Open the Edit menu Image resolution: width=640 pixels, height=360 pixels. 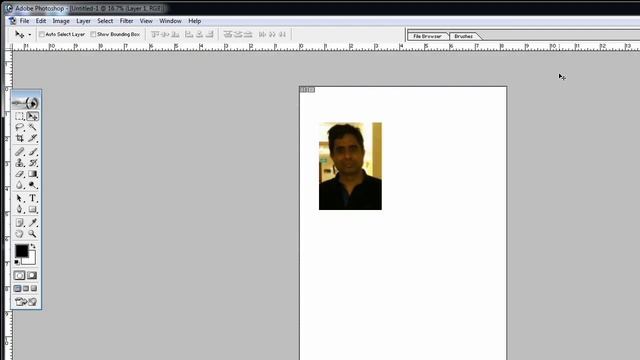[41, 21]
